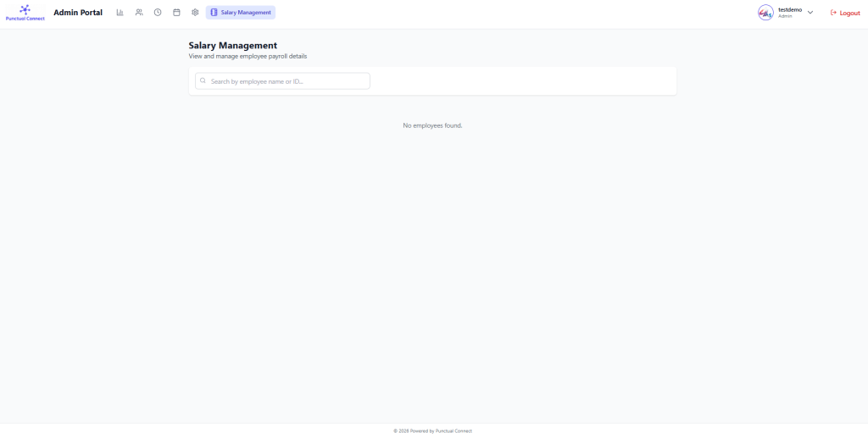Open the bar chart dashboard icon
868x438 pixels.
[x=120, y=13]
